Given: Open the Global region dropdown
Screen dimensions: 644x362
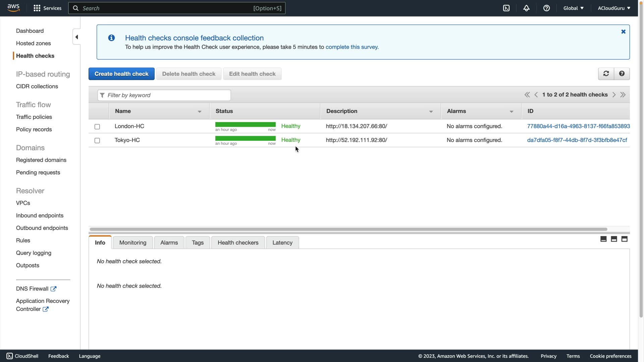Looking at the screenshot, I should 573,8.
